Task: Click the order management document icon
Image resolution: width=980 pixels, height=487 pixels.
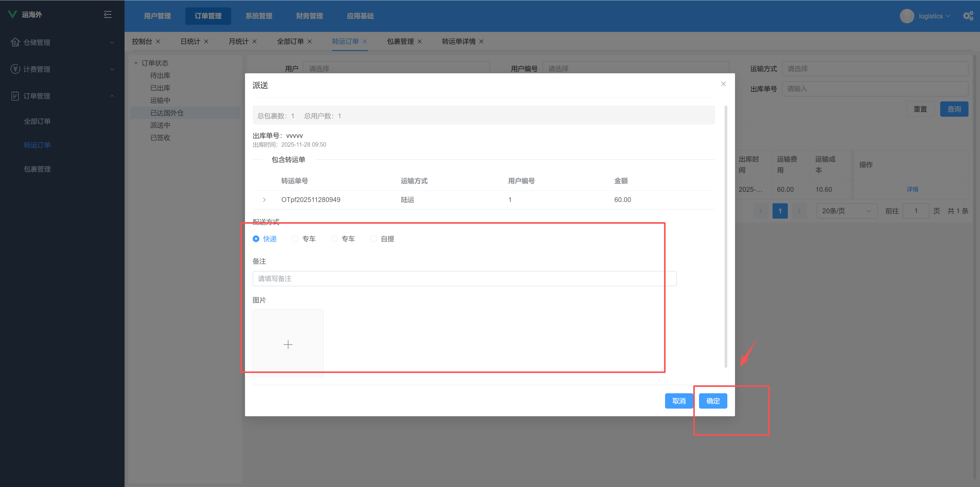Action: click(15, 96)
